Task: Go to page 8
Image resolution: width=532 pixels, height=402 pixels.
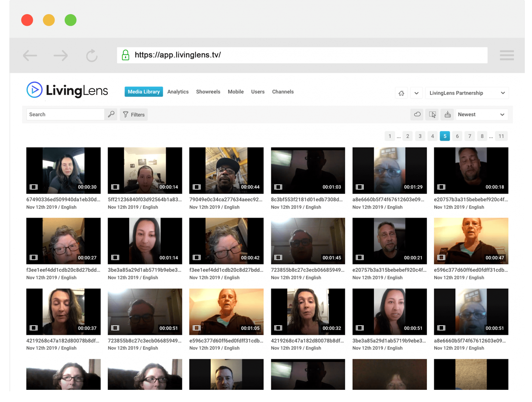Action: (x=482, y=136)
